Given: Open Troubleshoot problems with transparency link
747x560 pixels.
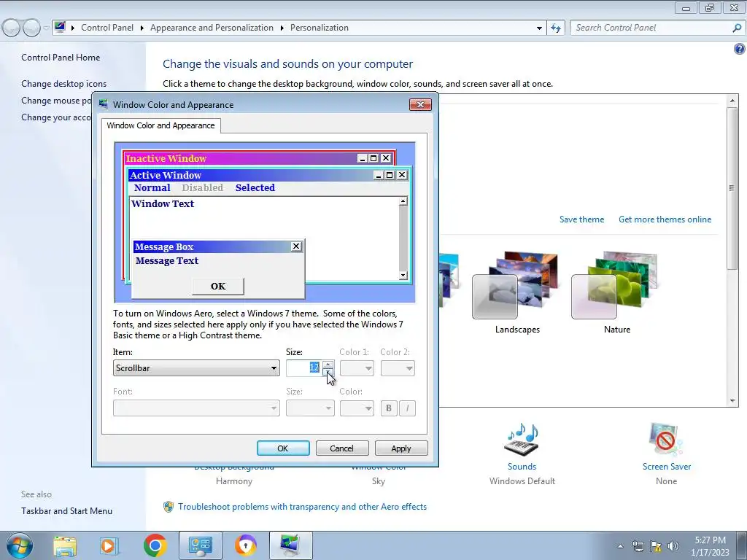Looking at the screenshot, I should (x=302, y=507).
